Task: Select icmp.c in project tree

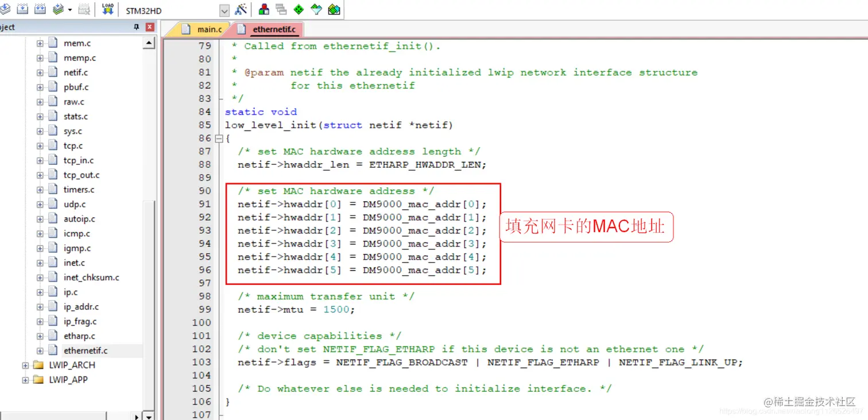Action: click(x=77, y=234)
